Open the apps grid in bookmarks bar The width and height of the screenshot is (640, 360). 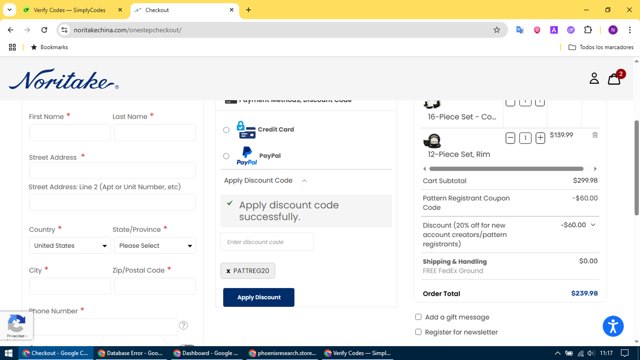click(x=12, y=47)
